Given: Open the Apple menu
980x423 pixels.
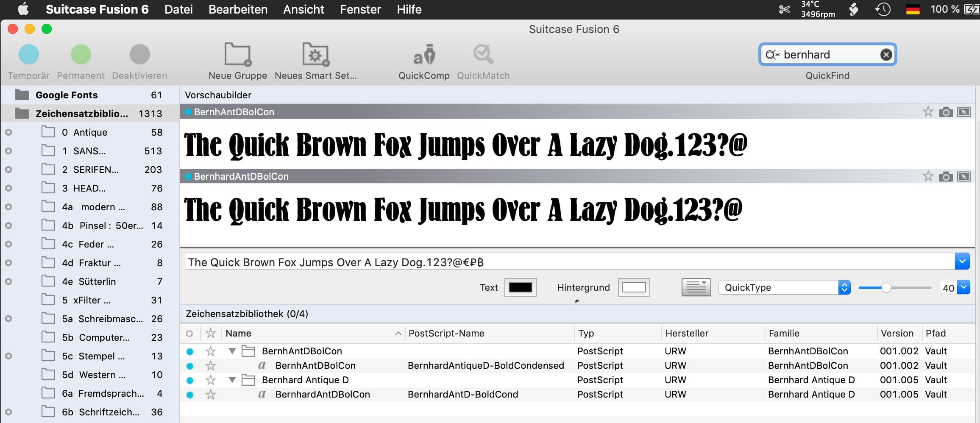Looking at the screenshot, I should point(23,9).
